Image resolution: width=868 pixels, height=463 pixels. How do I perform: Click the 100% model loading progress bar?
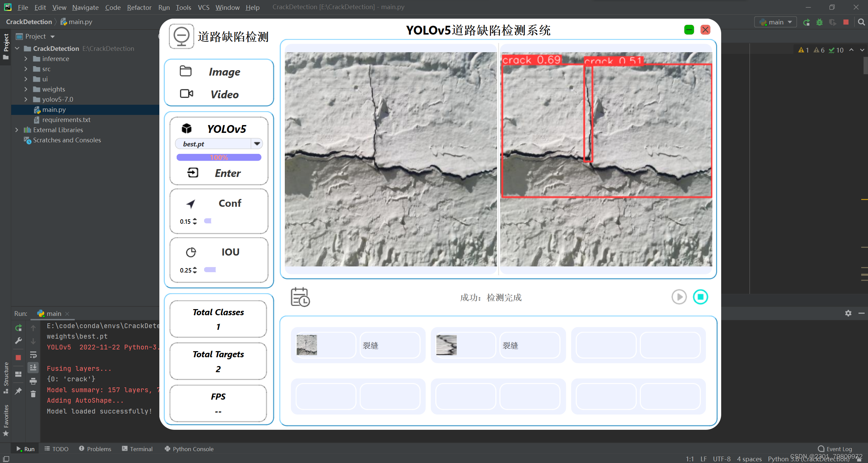tap(219, 157)
